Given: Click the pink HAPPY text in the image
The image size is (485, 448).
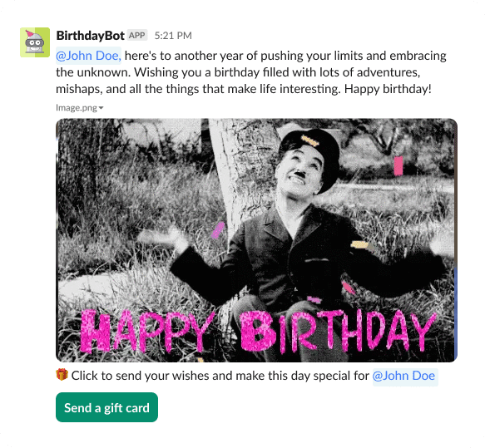Looking at the screenshot, I should coord(146,331).
